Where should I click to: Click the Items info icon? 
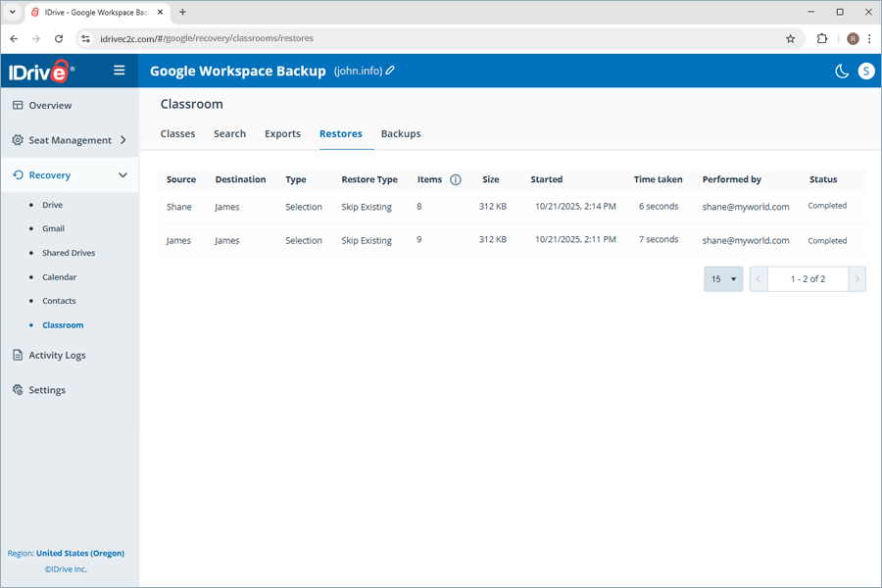[456, 179]
